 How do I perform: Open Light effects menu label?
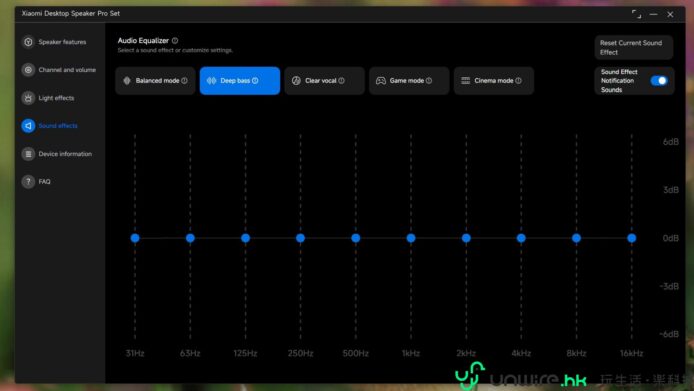point(56,98)
